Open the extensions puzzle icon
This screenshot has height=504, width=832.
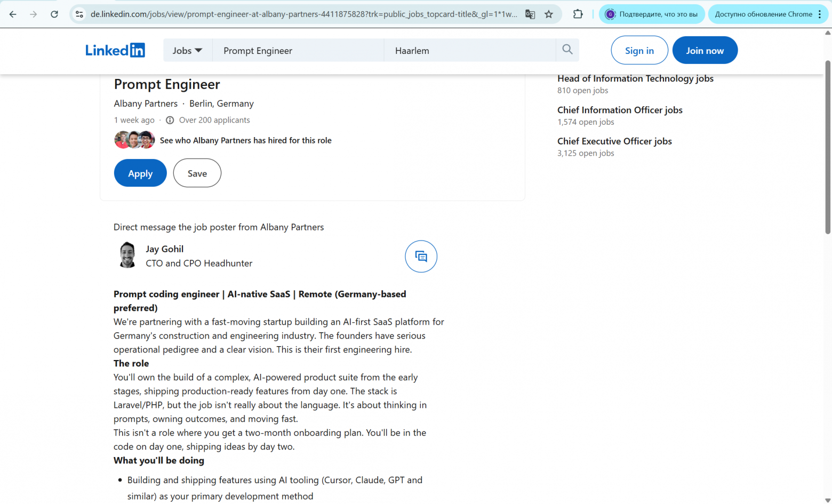(x=578, y=14)
